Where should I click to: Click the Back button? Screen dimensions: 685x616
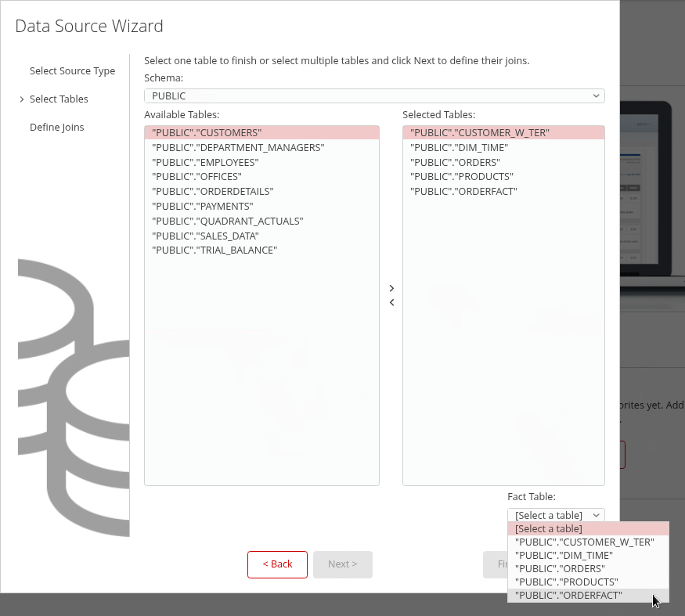pos(277,564)
